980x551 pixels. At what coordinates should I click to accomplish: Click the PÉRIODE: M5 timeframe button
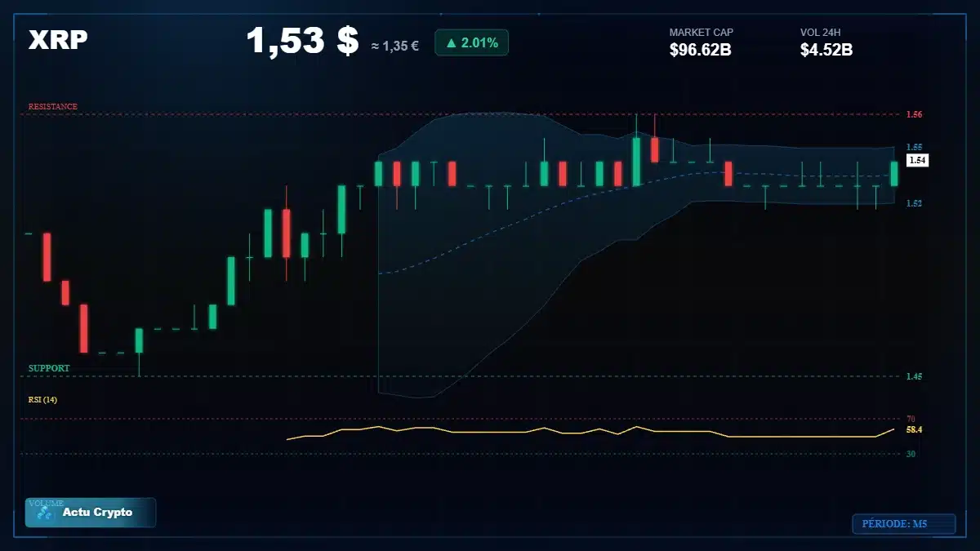point(904,524)
